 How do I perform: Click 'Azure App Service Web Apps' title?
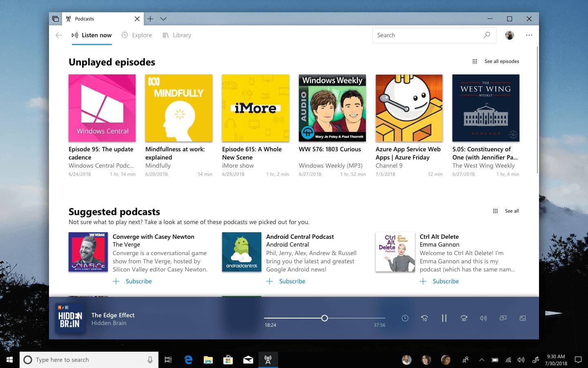(408, 153)
